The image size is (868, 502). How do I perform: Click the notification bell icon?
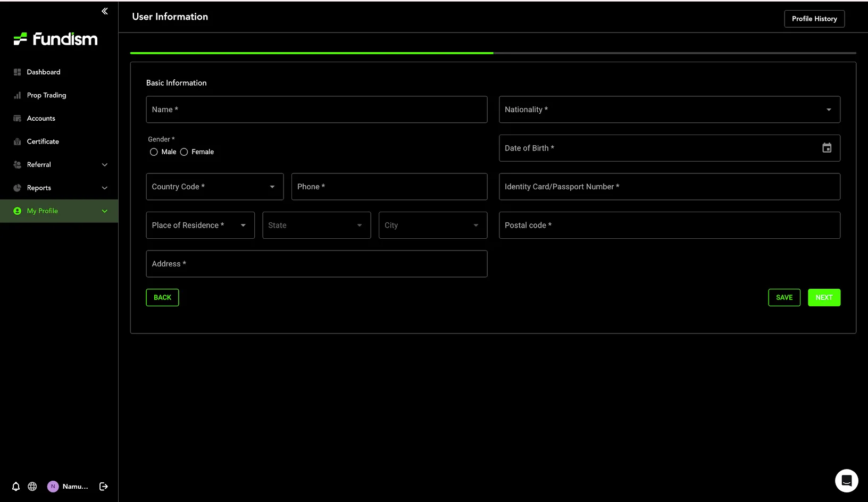pos(16,486)
